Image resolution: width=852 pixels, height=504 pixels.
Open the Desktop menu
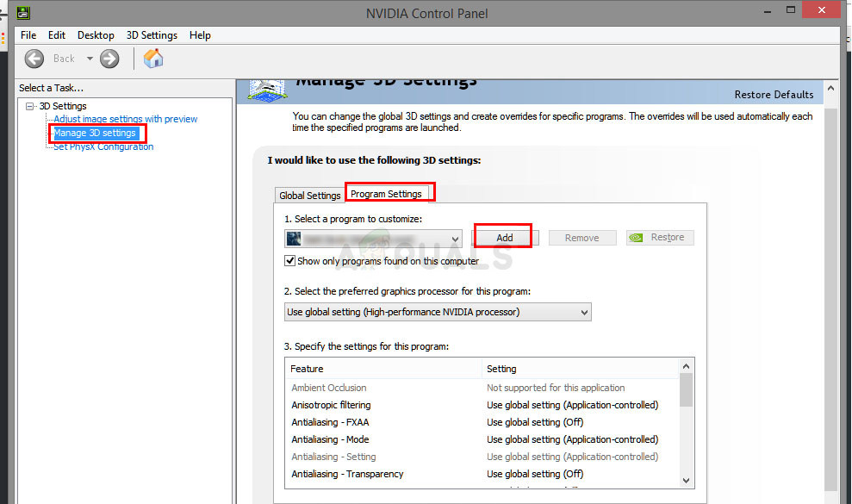pyautogui.click(x=96, y=35)
